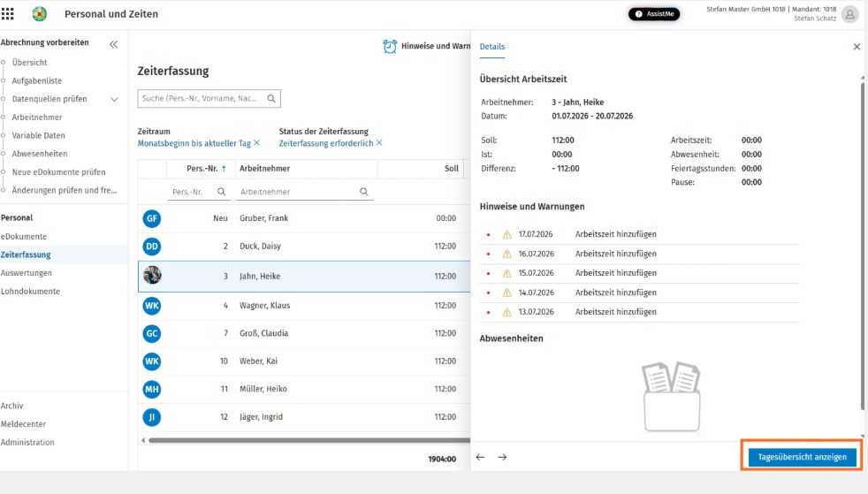This screenshot has width=868, height=494.
Task: Open the user profile avatar icon
Action: tap(849, 14)
